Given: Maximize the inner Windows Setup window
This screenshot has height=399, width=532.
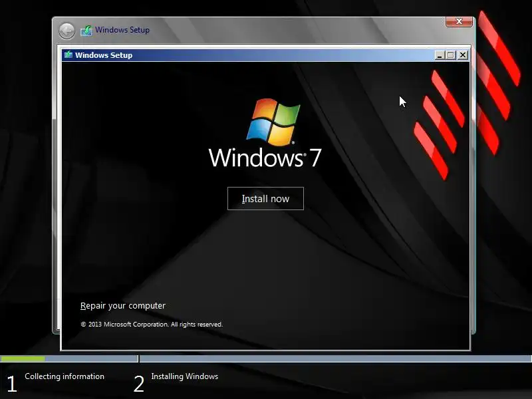Looking at the screenshot, I should 451,55.
